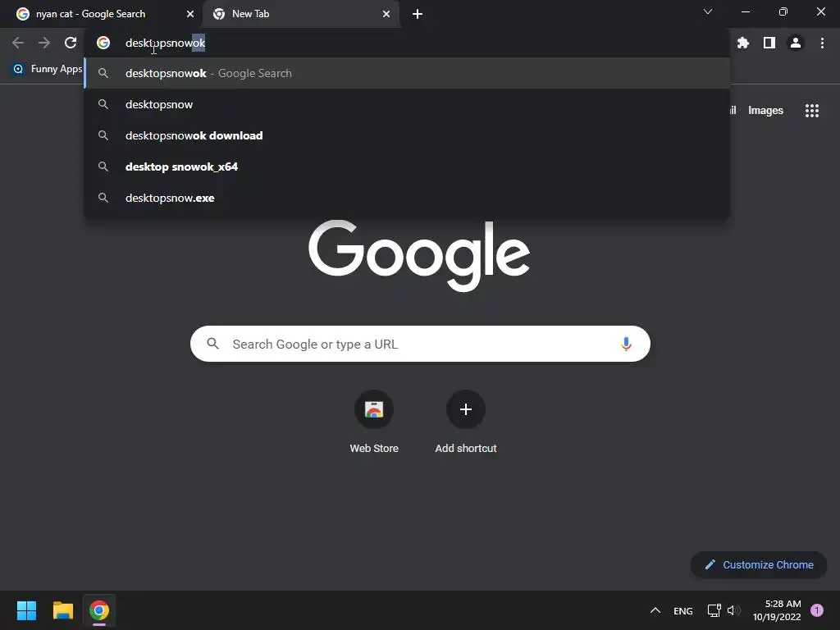Choose the desktopsnowok Google Search suggestion
This screenshot has width=840, height=630.
pos(407,73)
